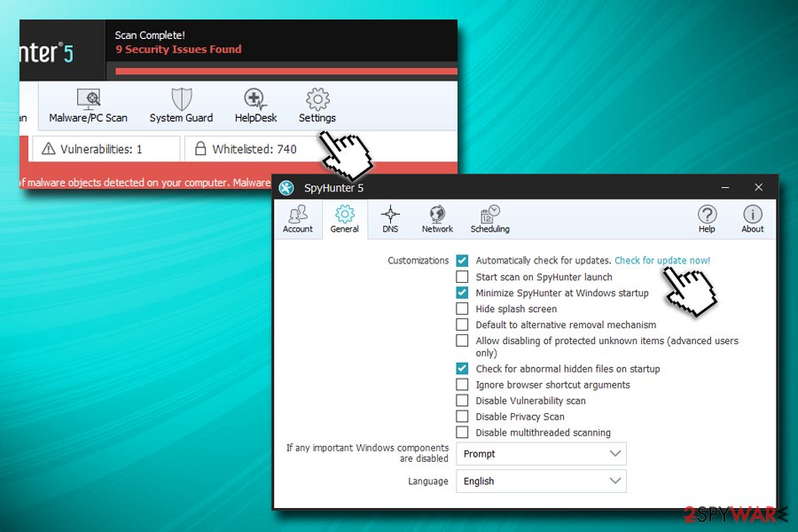Click the Check for update now! link
798x532 pixels.
pyautogui.click(x=662, y=261)
